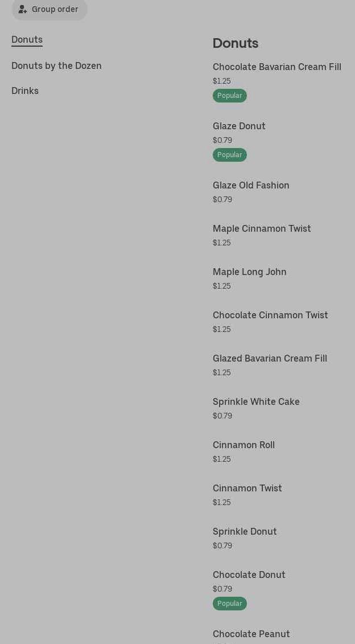355x644 pixels.
Task: Open Chocolate Bavarian Cream Fill item
Action: [x=276, y=67]
